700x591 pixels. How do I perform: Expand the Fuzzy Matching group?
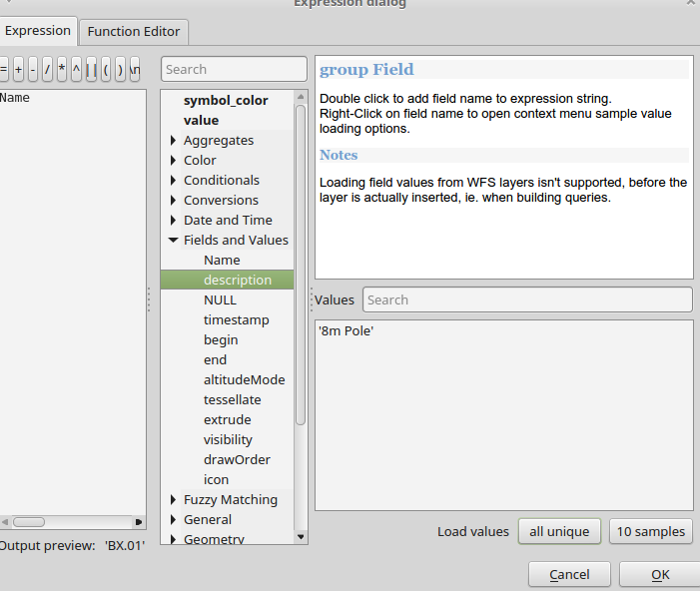click(x=173, y=499)
